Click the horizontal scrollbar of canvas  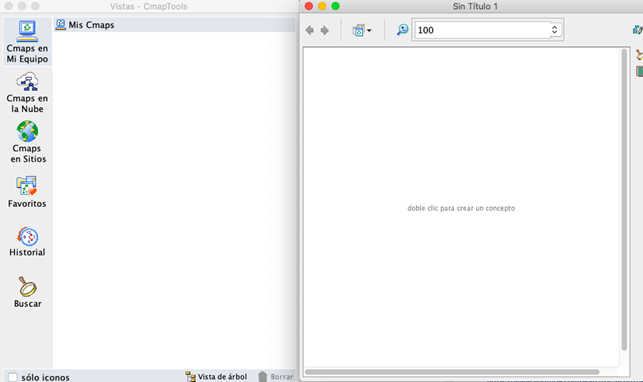click(x=452, y=372)
